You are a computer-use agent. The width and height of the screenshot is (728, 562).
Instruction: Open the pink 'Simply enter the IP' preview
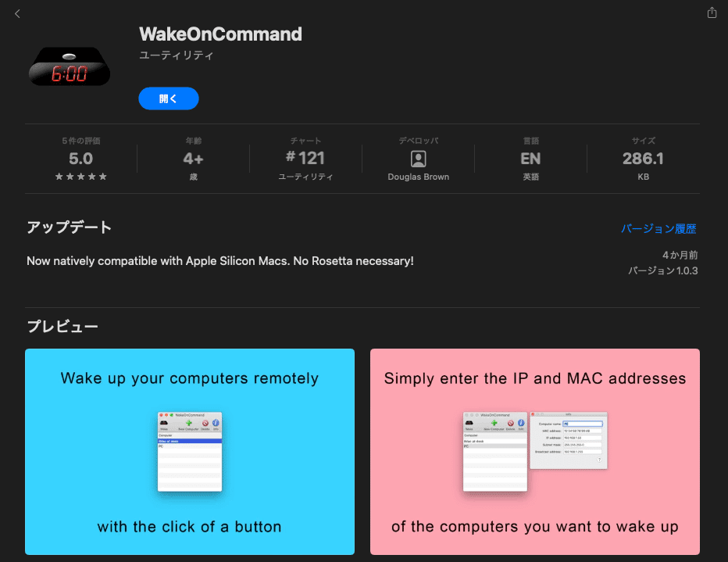[x=535, y=452]
